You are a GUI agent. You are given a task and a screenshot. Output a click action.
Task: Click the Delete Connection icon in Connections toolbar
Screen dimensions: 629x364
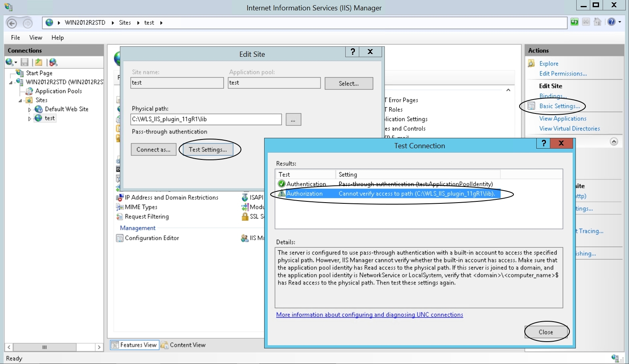point(53,62)
